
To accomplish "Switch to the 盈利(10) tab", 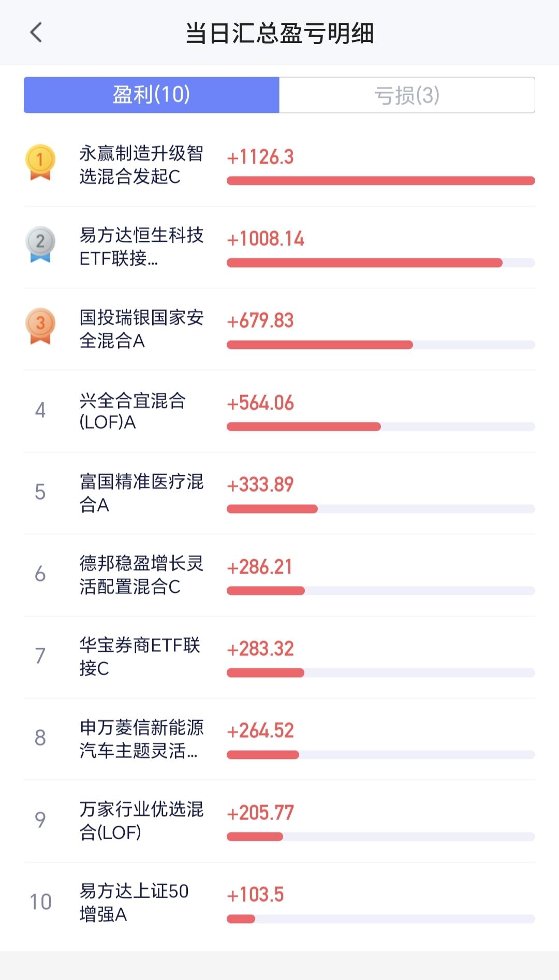I will tap(152, 95).
